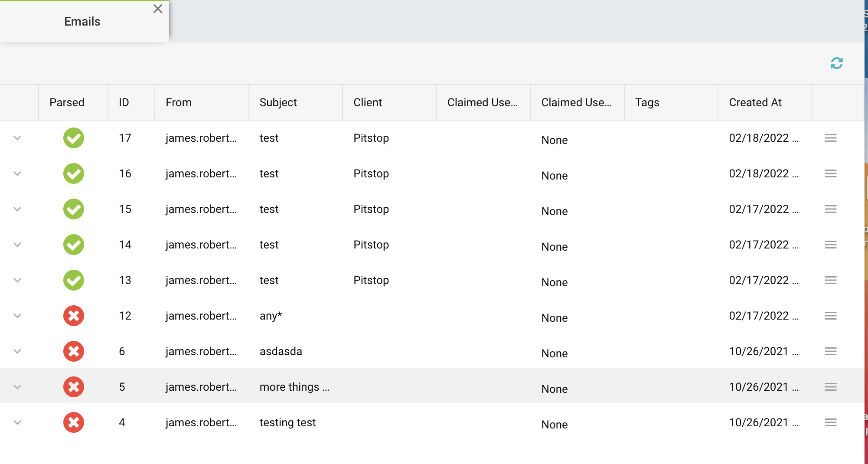Expand the 'asdasda' email row

(17, 351)
